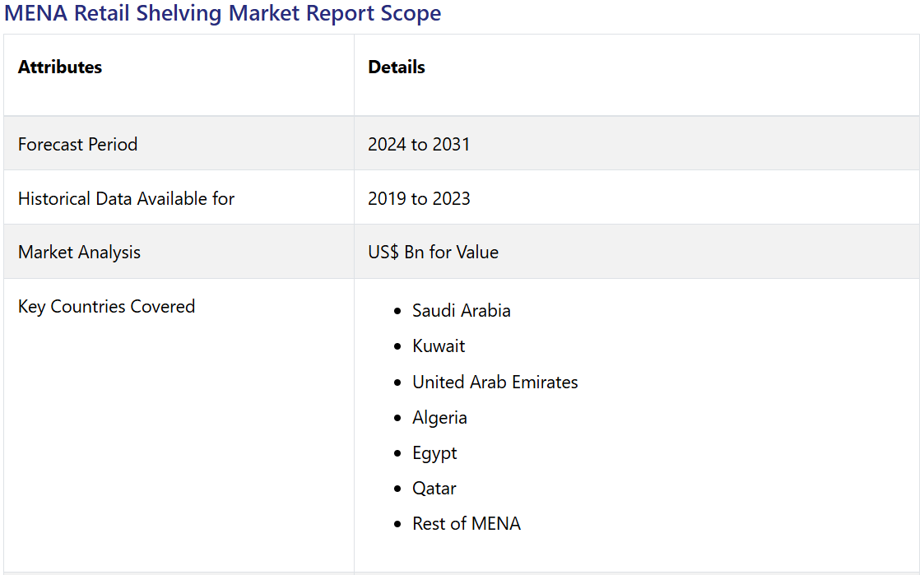Click the heading 'MENA Retail Shelving Market Report Scope'
Image resolution: width=924 pixels, height=575 pixels.
tap(222, 13)
